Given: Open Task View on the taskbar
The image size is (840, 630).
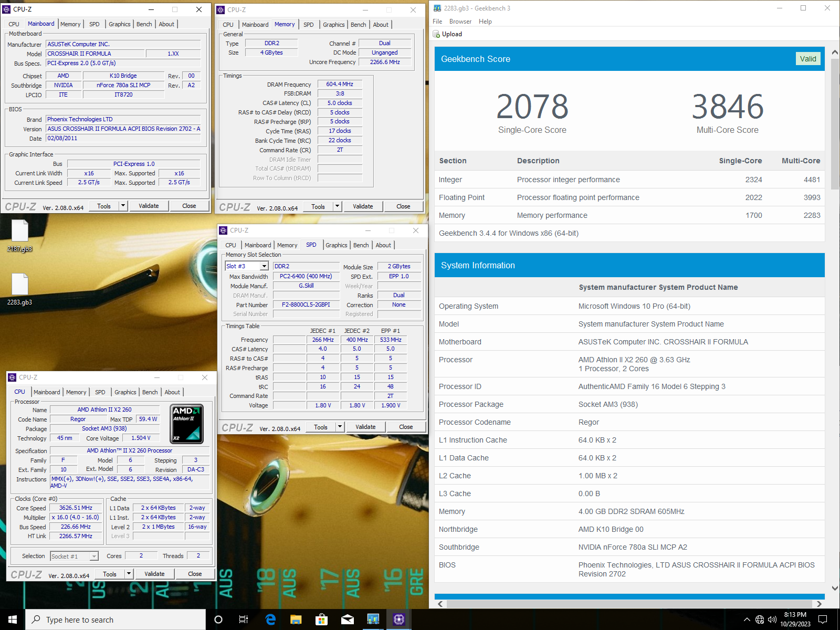Looking at the screenshot, I should (244, 619).
